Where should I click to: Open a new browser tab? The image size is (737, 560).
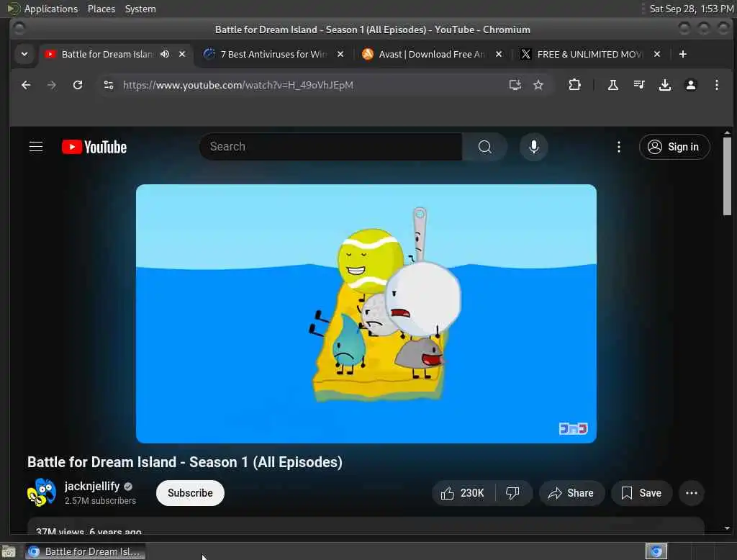(x=682, y=54)
